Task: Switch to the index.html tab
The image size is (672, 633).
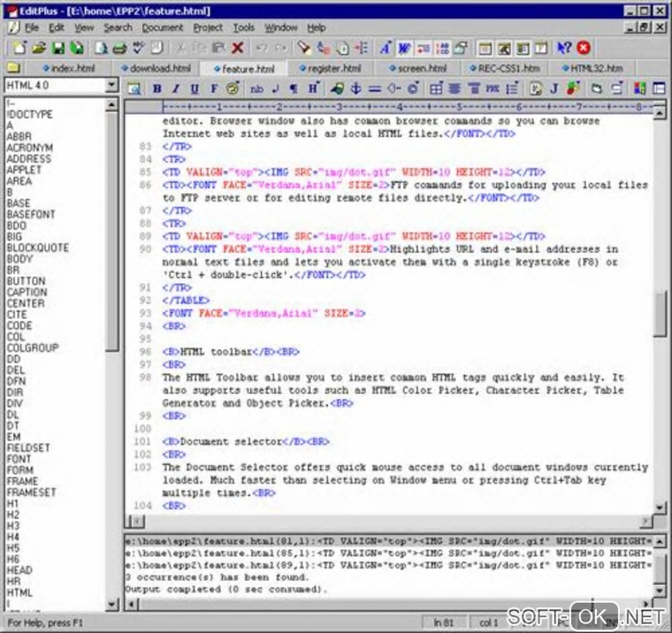Action: click(69, 68)
